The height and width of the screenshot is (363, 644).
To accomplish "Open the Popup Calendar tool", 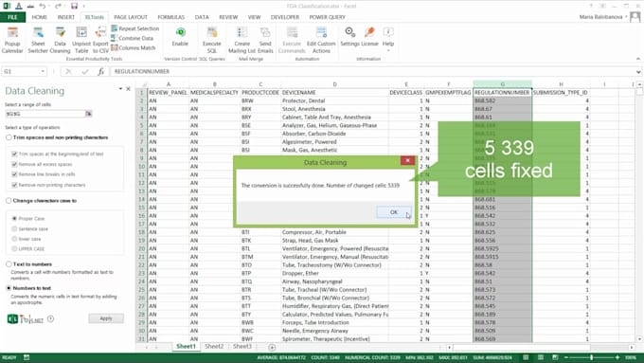I will [12, 40].
